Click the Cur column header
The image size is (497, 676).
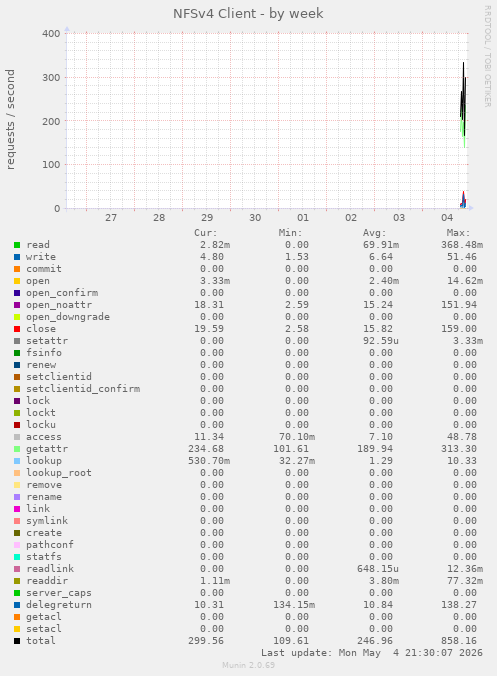(206, 233)
